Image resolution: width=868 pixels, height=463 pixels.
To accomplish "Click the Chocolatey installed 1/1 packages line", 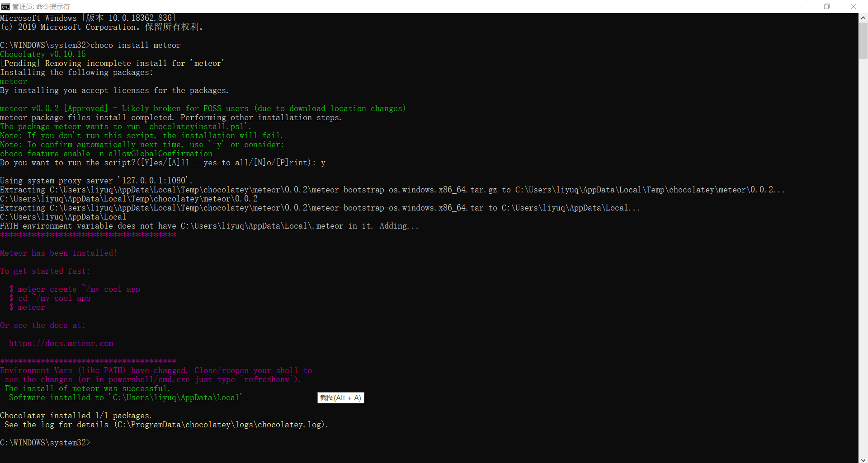I will 75,416.
